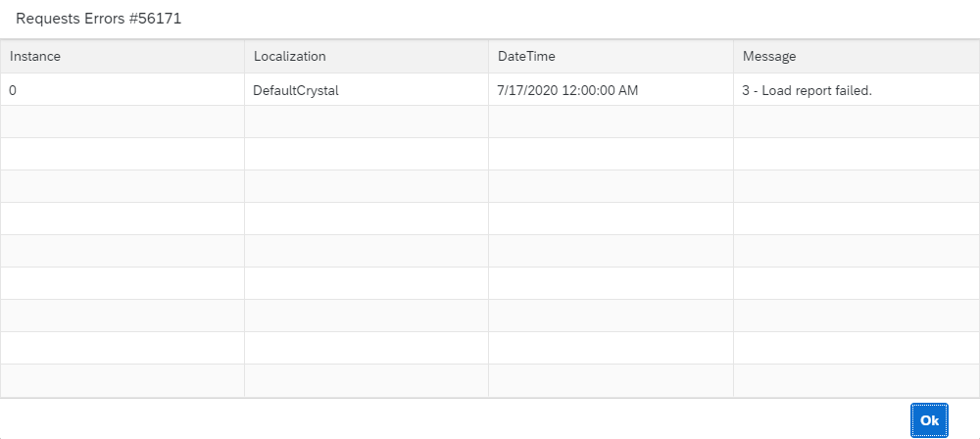Click the bottom empty cell in Message column
980x439 pixels.
(856, 381)
